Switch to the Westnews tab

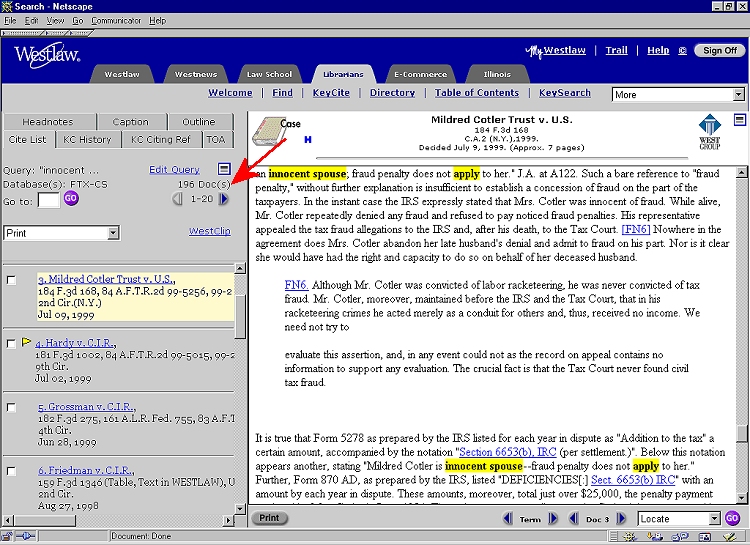pyautogui.click(x=196, y=74)
